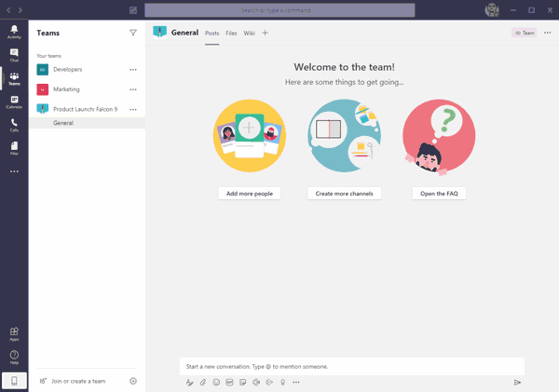The image size is (559, 392).
Task: Click the add people illustration
Action: (x=250, y=136)
